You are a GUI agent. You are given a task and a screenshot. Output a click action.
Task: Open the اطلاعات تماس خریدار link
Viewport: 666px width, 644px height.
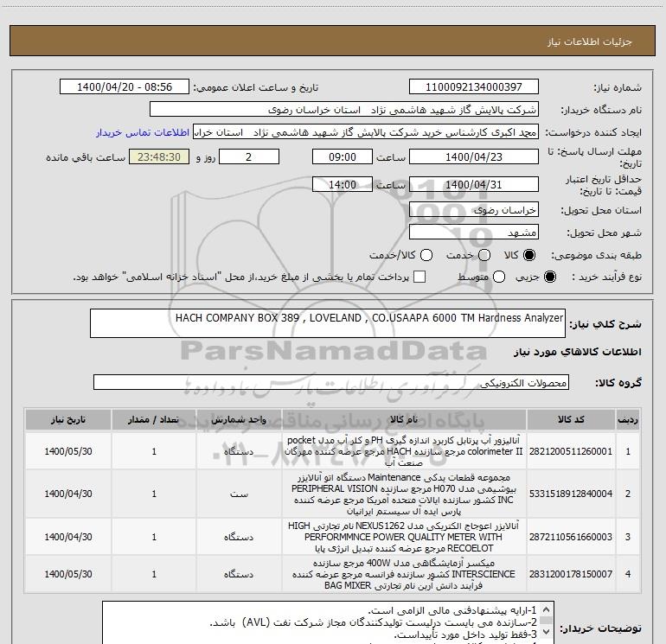pos(143,132)
